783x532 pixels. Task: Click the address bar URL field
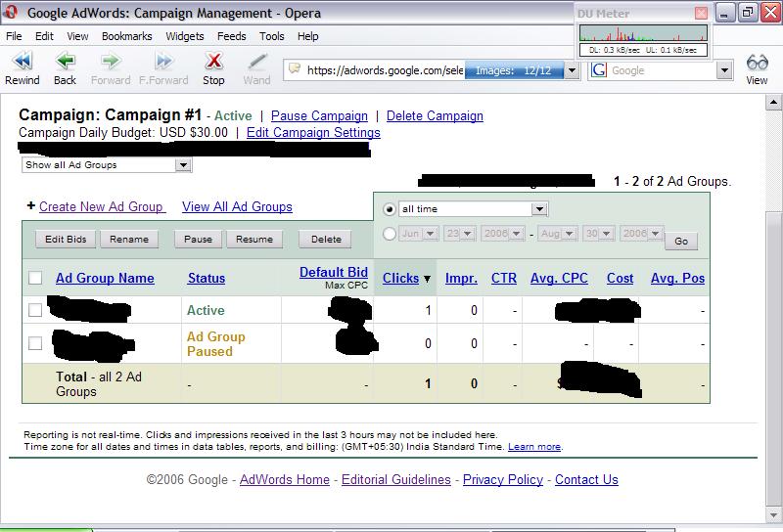click(x=385, y=70)
